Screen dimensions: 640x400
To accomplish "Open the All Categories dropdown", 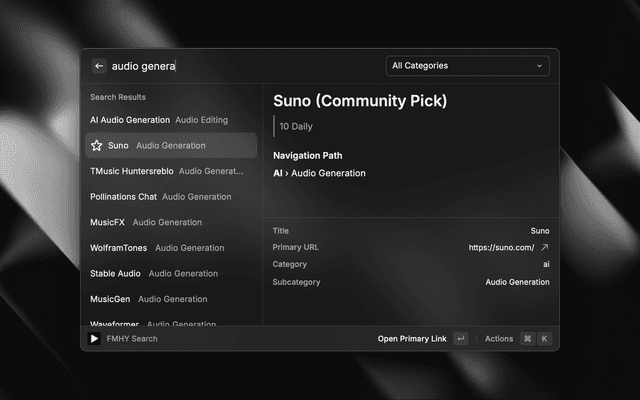I will point(468,66).
